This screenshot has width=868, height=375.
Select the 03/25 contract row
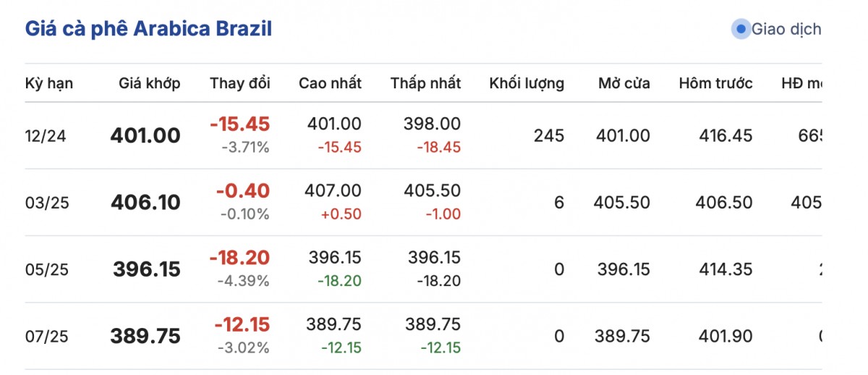click(46, 203)
